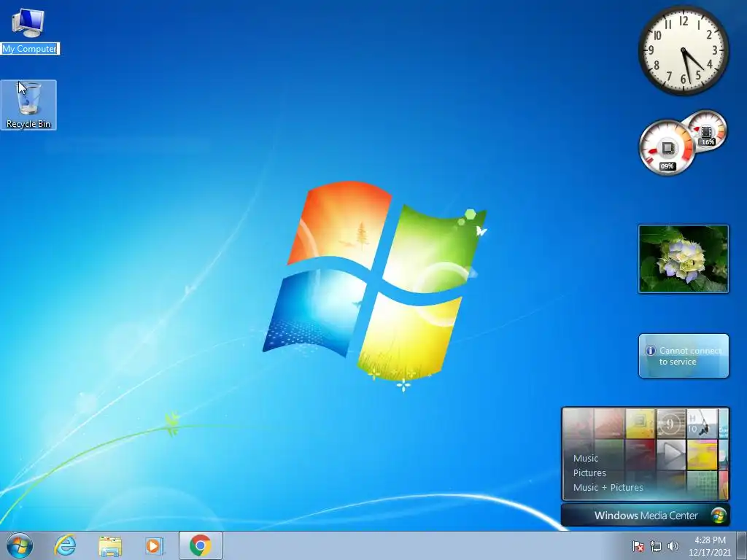The image size is (747, 560).
Task: Click the Windows Media Center title bar
Action: coord(646,516)
